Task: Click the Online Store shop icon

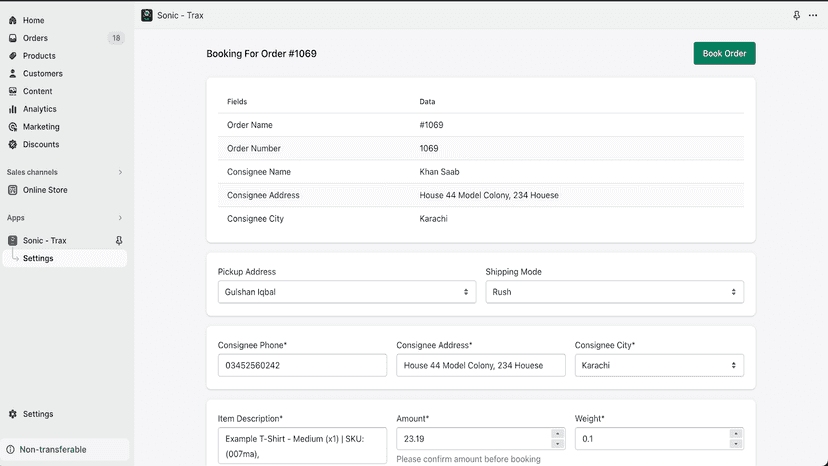Action: point(13,190)
